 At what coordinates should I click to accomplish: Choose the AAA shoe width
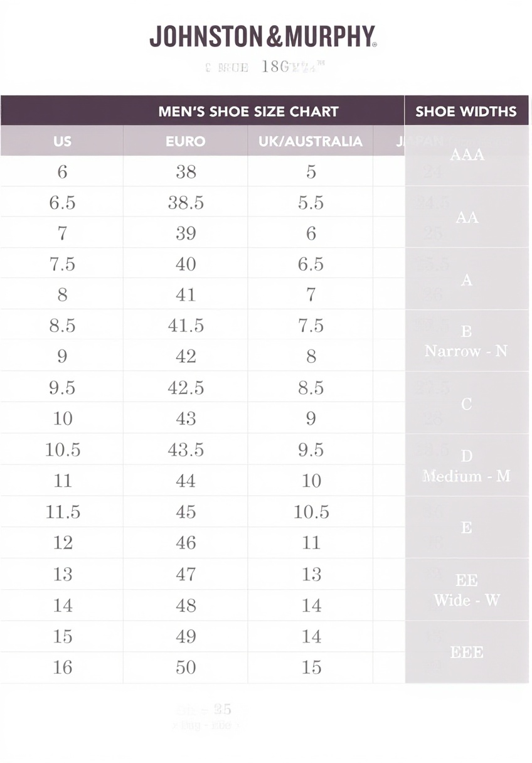pos(467,155)
